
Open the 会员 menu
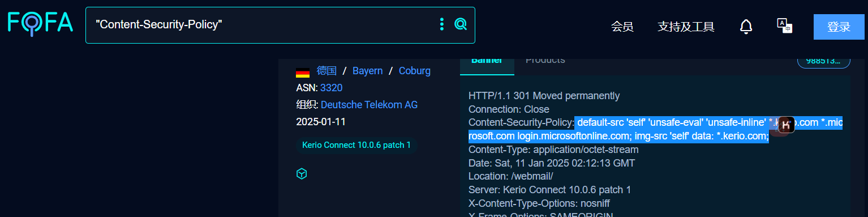point(622,27)
